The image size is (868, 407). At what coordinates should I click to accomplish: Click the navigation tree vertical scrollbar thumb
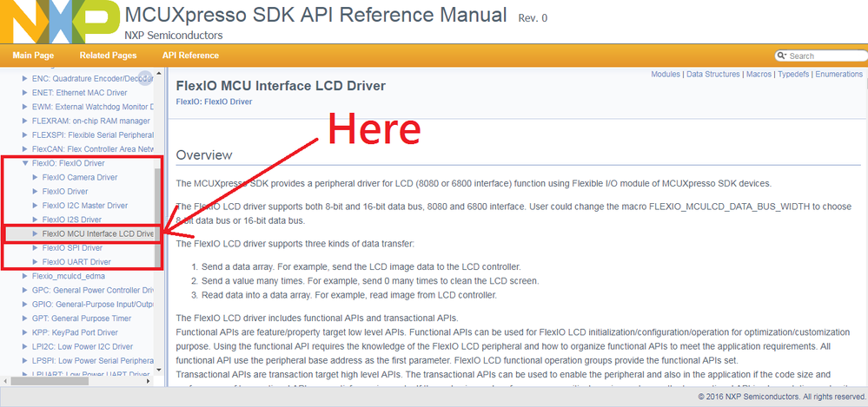[159, 217]
